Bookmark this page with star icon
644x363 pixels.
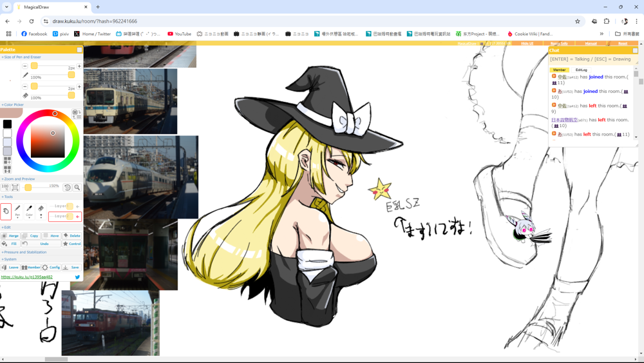click(578, 21)
